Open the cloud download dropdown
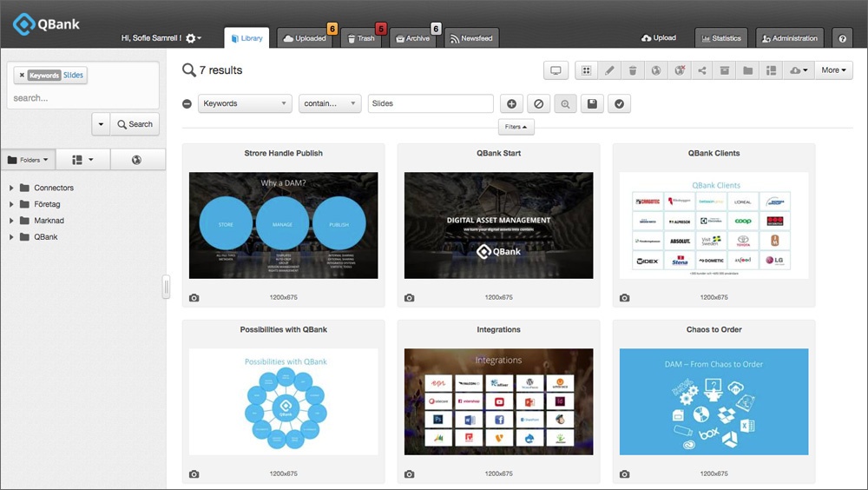Image resolution: width=868 pixels, height=490 pixels. click(799, 70)
